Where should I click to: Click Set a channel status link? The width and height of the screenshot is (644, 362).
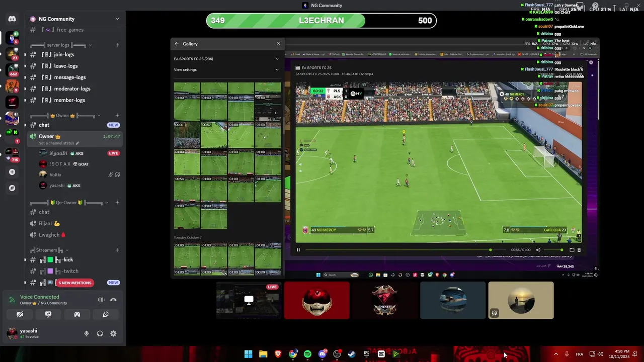coord(59,143)
